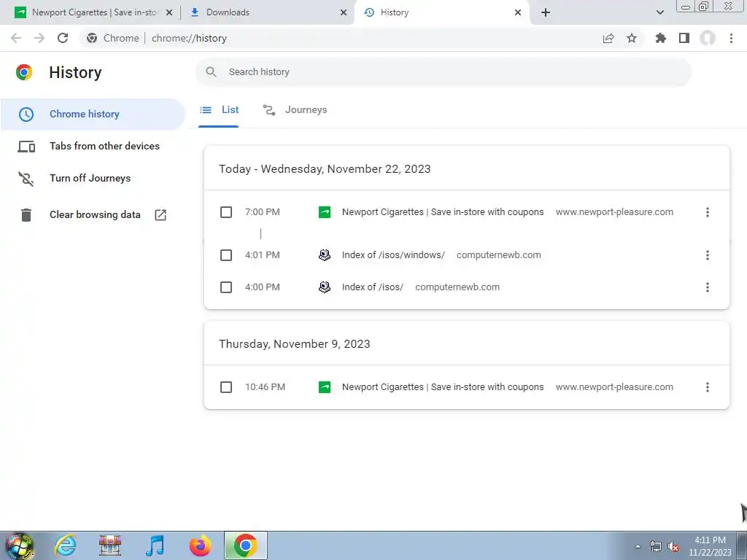This screenshot has height=560, width=747.
Task: Go forward using the browser forward arrow
Action: [x=39, y=38]
